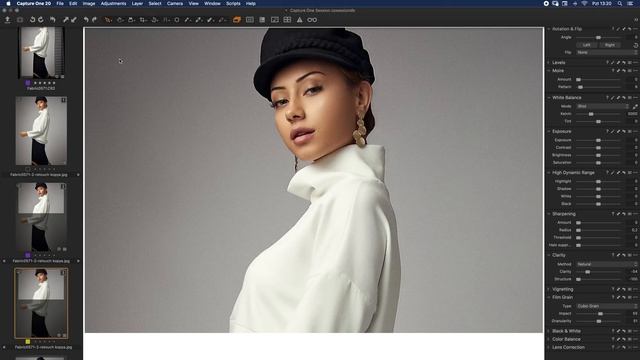Viewport: 640px width, 360px height.
Task: Open the Flip dropdown set to None
Action: (x=607, y=53)
